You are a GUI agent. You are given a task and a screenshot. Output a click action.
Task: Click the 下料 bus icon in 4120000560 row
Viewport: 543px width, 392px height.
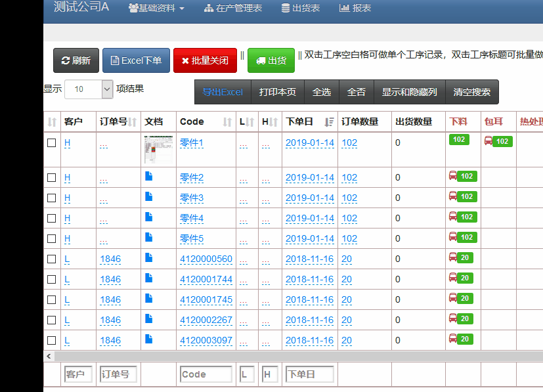[453, 257]
